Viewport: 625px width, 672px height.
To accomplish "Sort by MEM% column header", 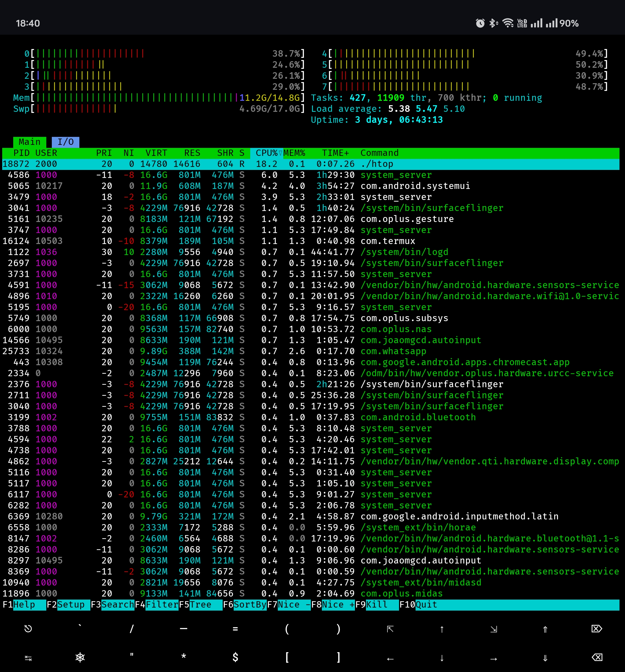I will tap(294, 153).
